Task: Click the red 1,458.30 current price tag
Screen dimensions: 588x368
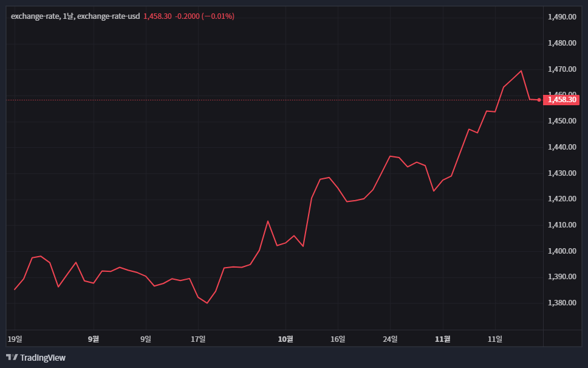Action: click(x=561, y=100)
